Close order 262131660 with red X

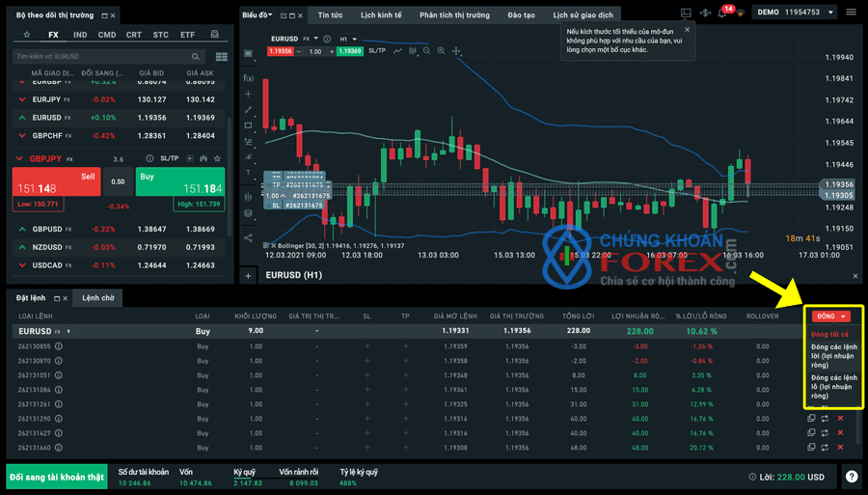click(840, 447)
